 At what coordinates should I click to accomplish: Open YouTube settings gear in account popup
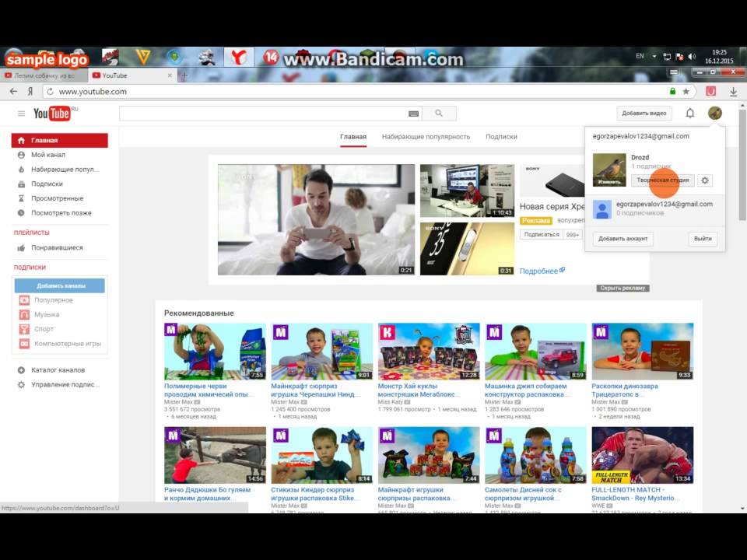[705, 180]
